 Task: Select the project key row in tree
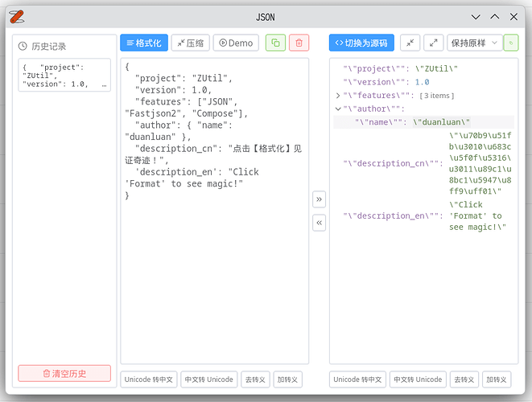point(423,69)
